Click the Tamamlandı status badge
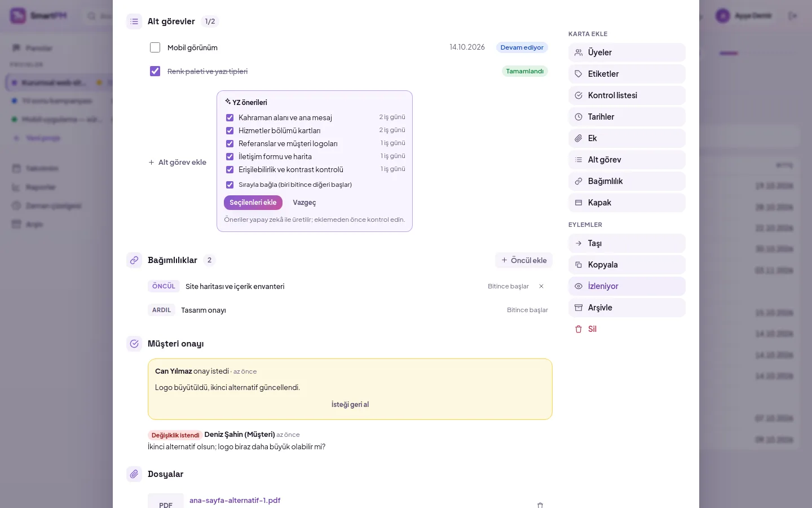This screenshot has height=508, width=812. tap(525, 71)
